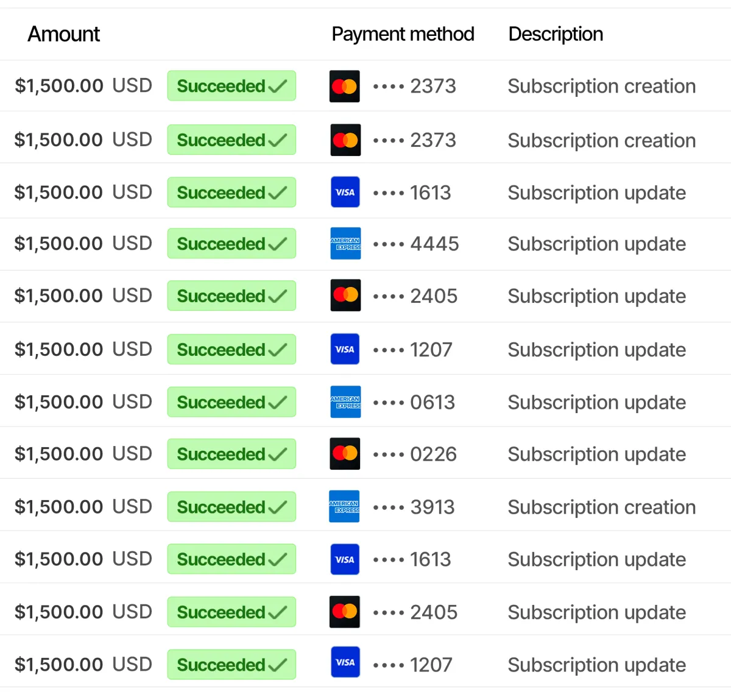Click the Succeeded badge for card 4445
This screenshot has width=731, height=700.
(231, 244)
